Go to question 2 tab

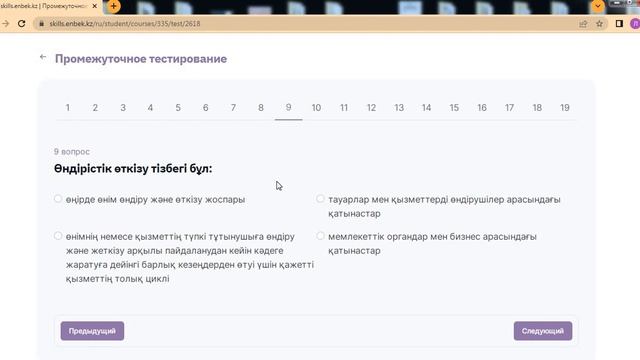[95, 108]
